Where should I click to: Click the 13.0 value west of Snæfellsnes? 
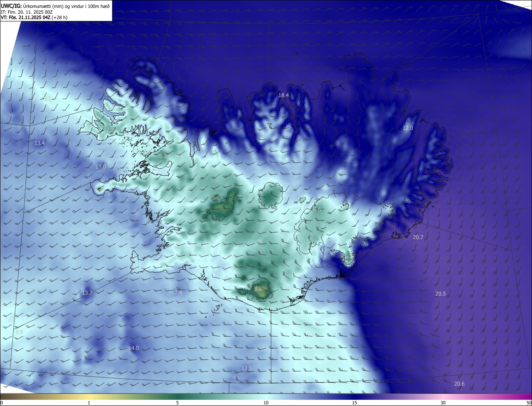coord(101,167)
